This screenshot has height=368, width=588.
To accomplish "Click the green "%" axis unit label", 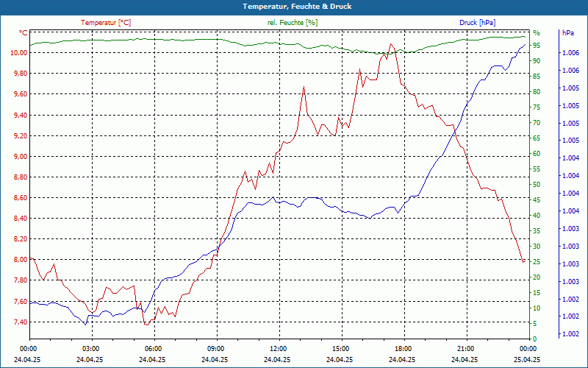I will 537,33.
